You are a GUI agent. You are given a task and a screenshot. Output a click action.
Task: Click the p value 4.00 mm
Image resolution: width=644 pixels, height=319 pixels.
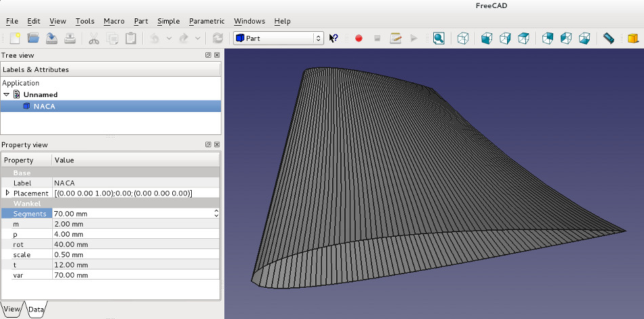click(x=136, y=234)
